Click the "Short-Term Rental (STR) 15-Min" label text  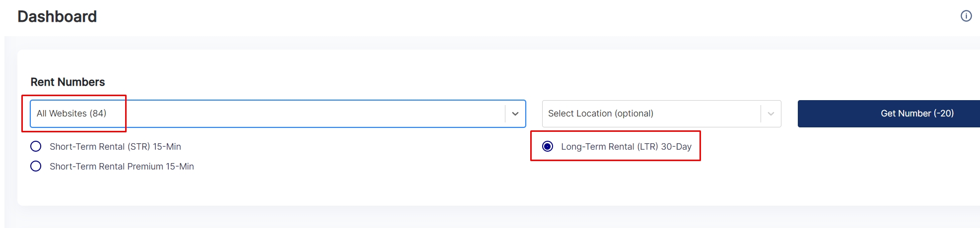point(115,147)
